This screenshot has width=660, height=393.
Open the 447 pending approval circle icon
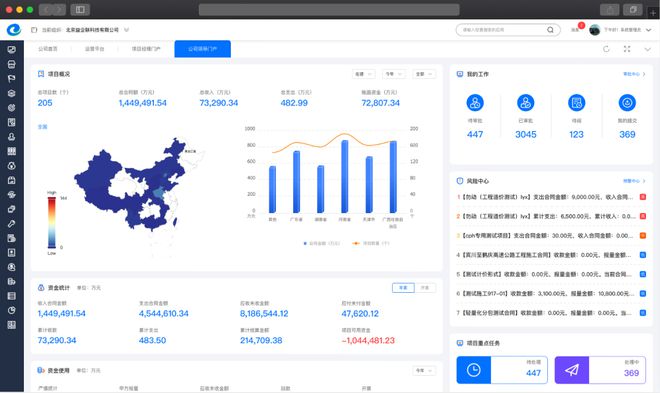[x=475, y=103]
